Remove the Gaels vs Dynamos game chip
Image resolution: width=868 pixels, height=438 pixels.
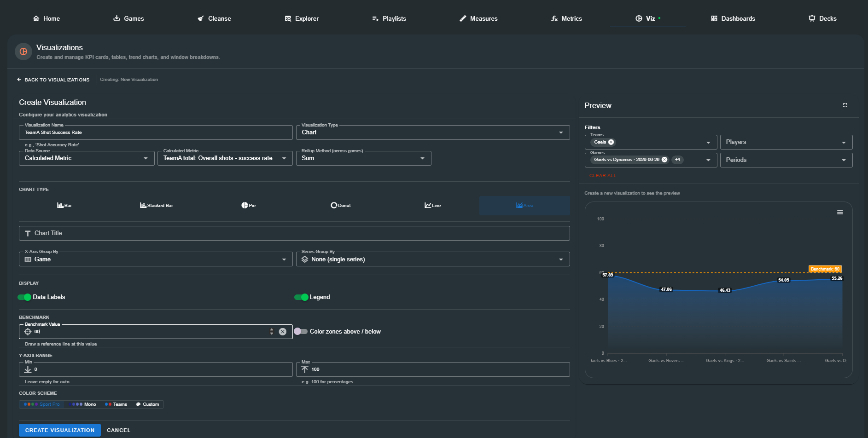(664, 160)
